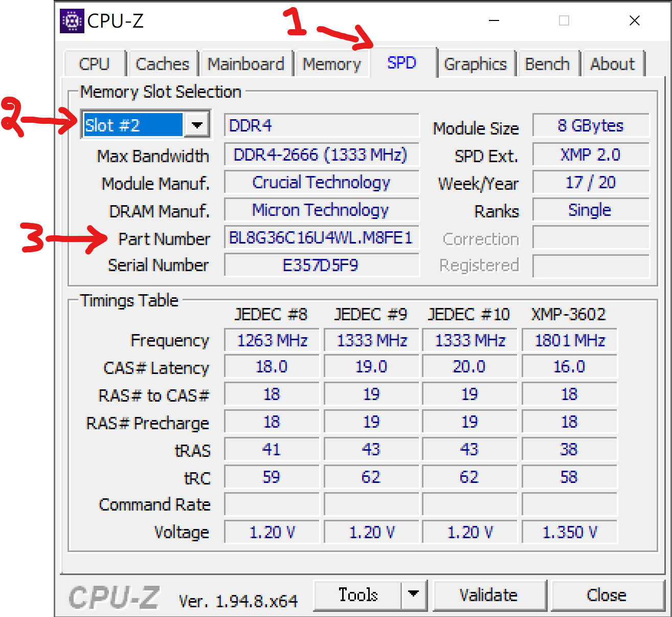The height and width of the screenshot is (617, 672).
Task: Click the JEDEC #9 tRAS value 43
Action: point(372,450)
